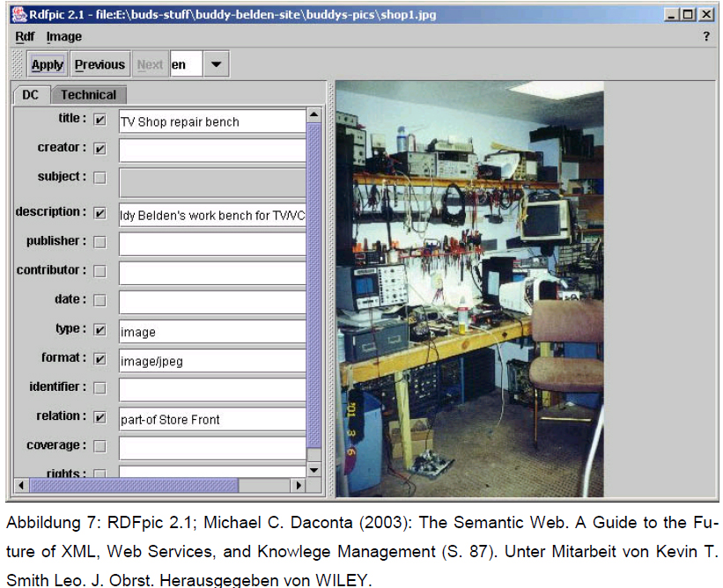Go to the Previous image
The height and width of the screenshot is (588, 723).
tap(100, 64)
